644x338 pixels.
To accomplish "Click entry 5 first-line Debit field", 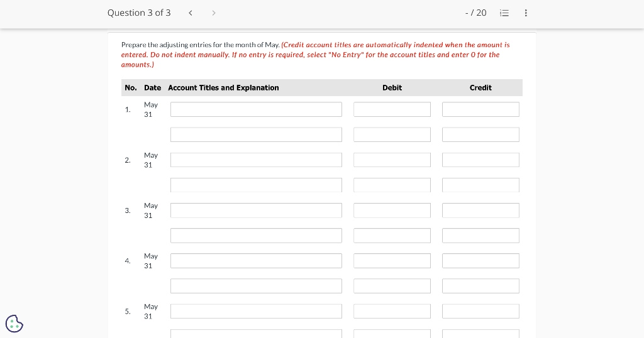I will point(392,312).
